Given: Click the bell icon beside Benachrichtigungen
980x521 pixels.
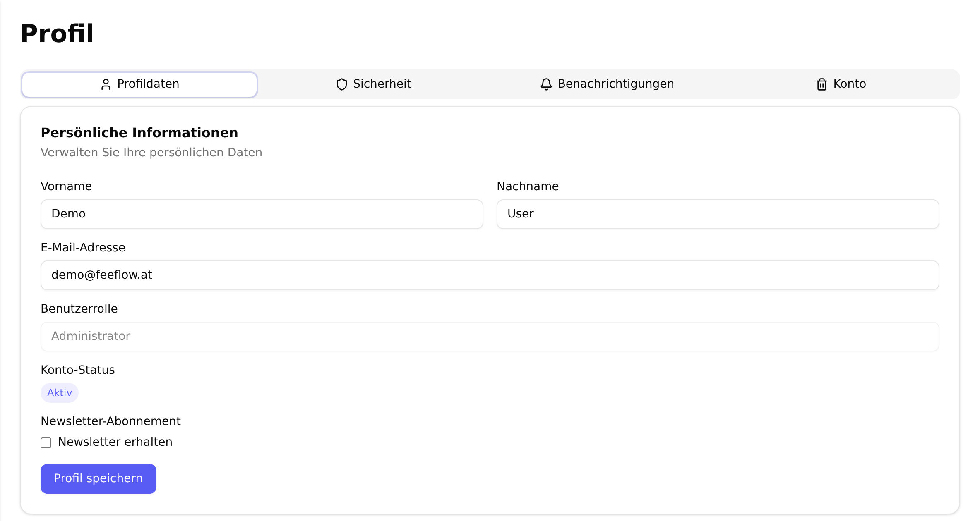Looking at the screenshot, I should [x=546, y=84].
